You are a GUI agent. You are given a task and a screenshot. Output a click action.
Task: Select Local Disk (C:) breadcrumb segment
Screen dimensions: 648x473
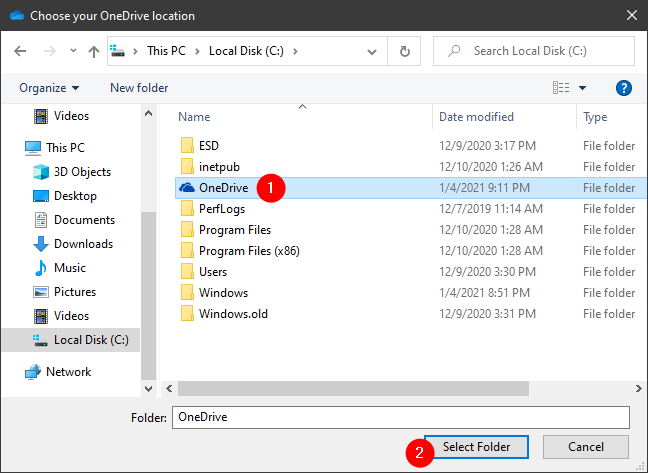click(246, 51)
